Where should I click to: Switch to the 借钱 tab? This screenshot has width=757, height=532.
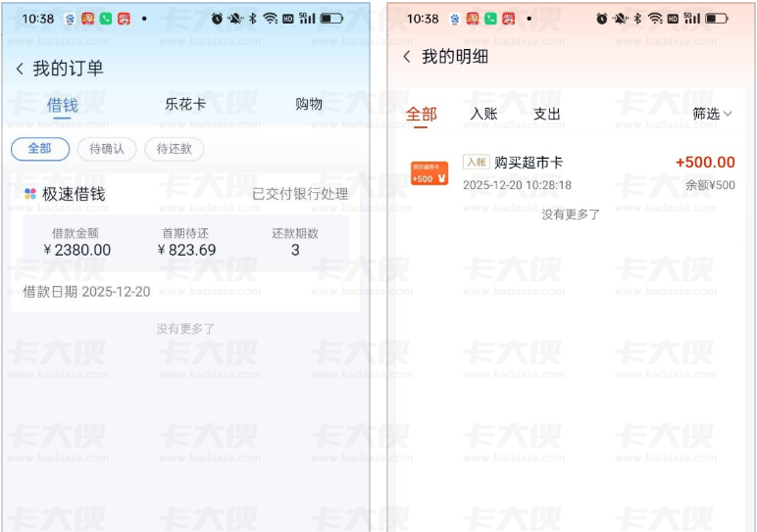pos(63,105)
